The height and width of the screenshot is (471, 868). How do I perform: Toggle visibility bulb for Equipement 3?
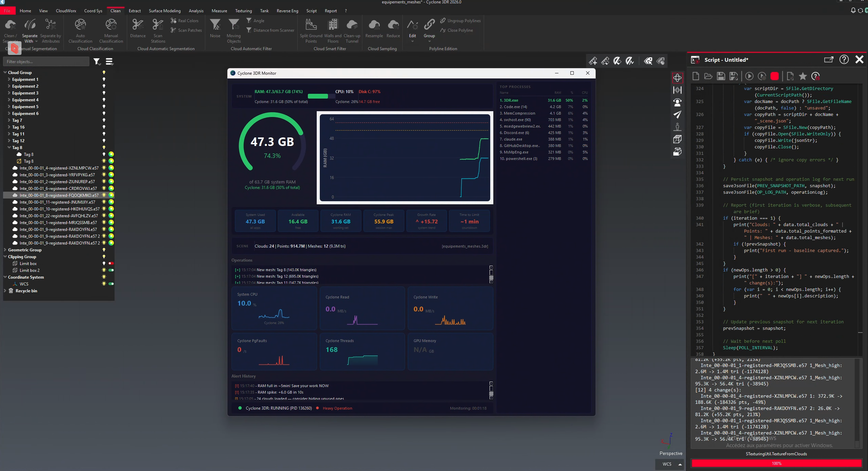point(104,93)
